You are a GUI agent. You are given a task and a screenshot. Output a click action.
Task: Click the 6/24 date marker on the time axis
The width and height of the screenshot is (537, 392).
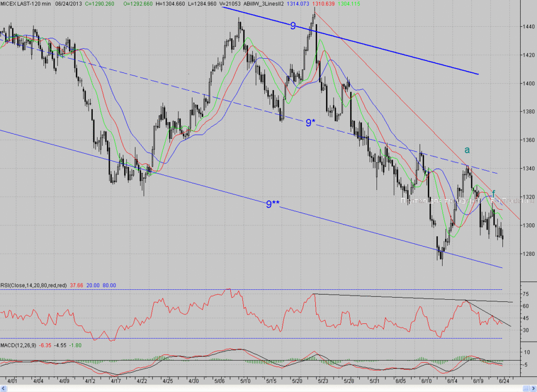pos(504,380)
